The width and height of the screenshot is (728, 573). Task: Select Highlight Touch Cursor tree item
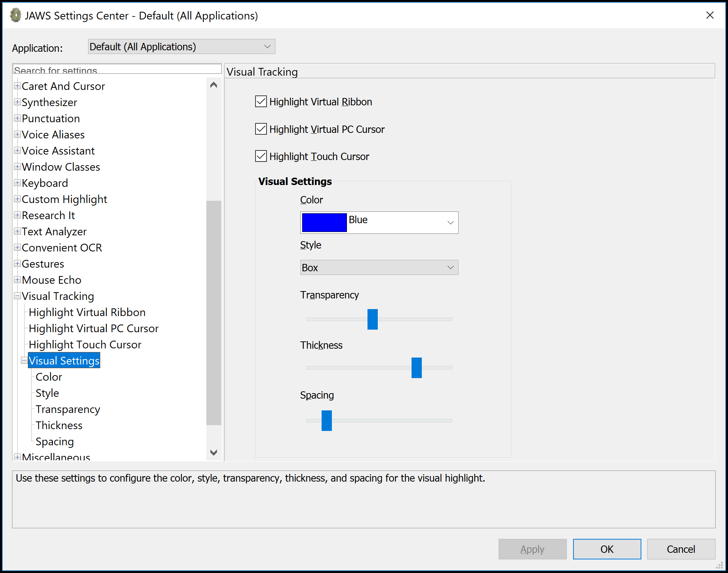[x=85, y=345]
